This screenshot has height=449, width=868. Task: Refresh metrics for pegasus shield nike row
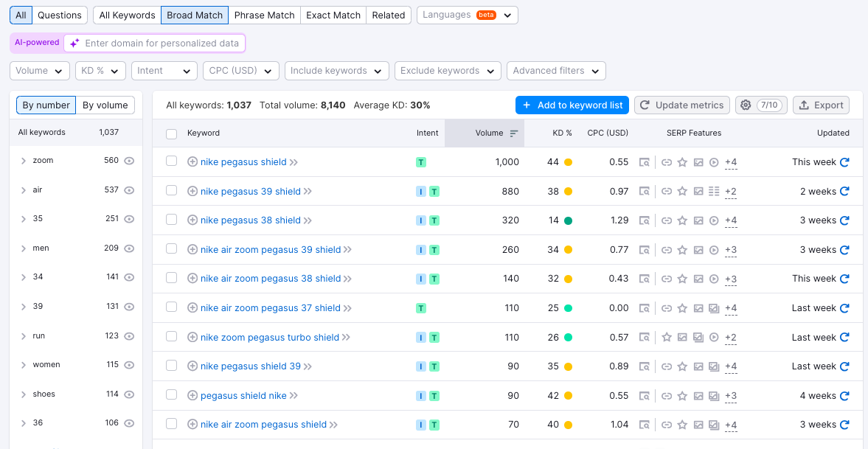[x=844, y=396]
